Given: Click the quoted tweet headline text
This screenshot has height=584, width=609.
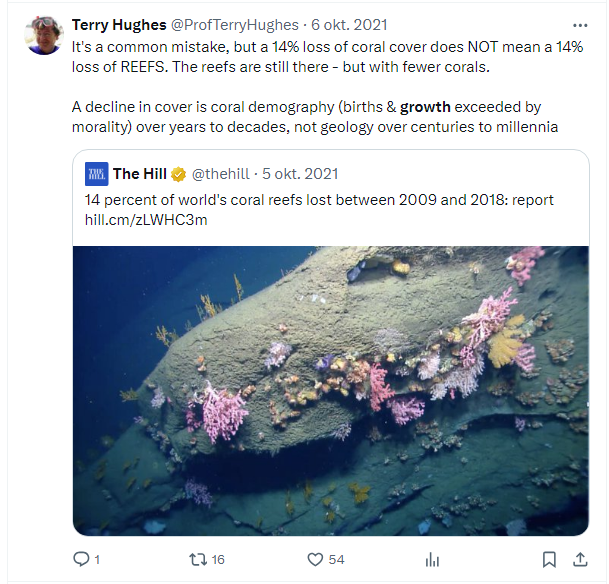Looking at the screenshot, I should 319,200.
